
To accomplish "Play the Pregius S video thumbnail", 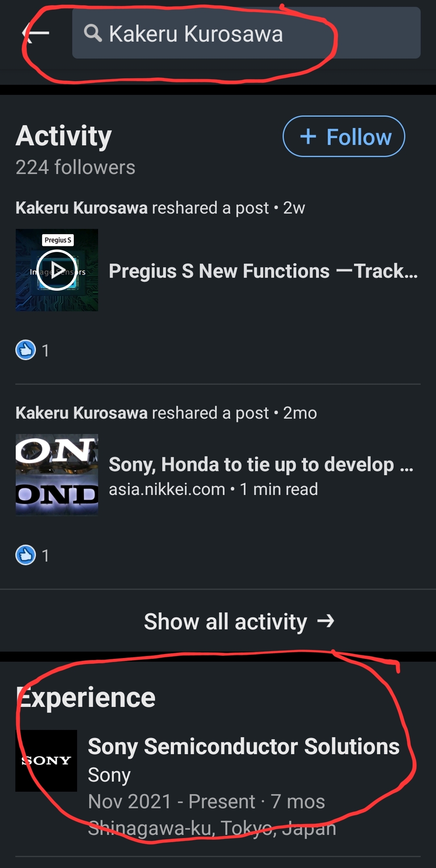I will point(57,270).
